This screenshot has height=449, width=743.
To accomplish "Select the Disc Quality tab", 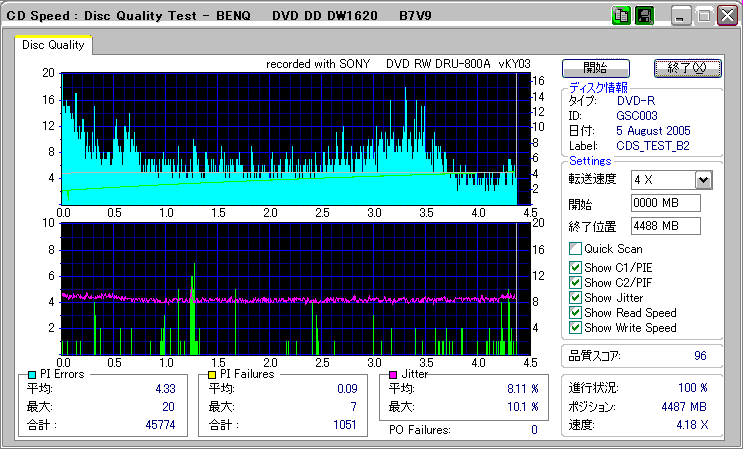I will click(53, 45).
